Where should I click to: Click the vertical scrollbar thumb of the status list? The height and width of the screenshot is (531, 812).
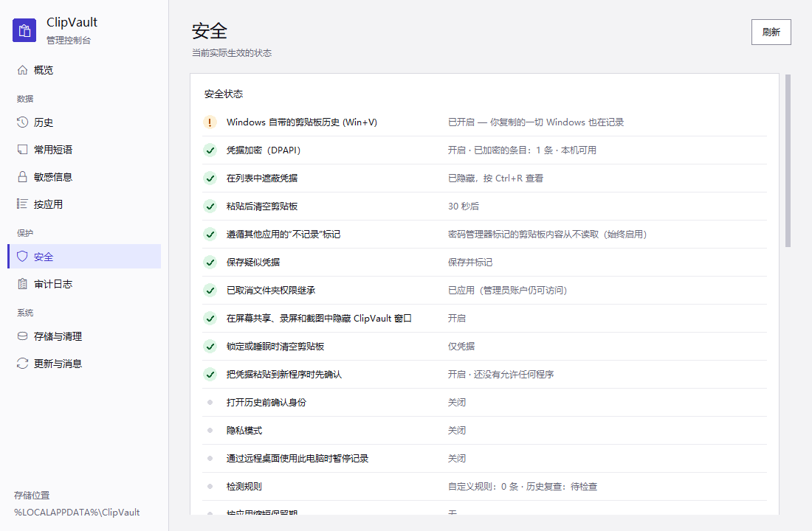[788, 161]
